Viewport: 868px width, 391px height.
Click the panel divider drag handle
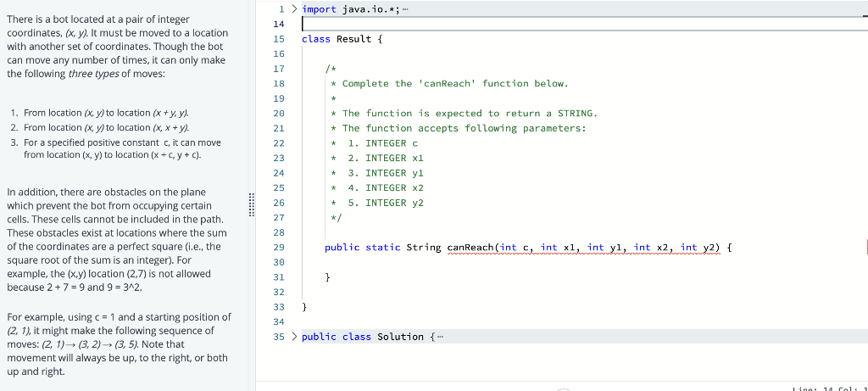click(251, 204)
